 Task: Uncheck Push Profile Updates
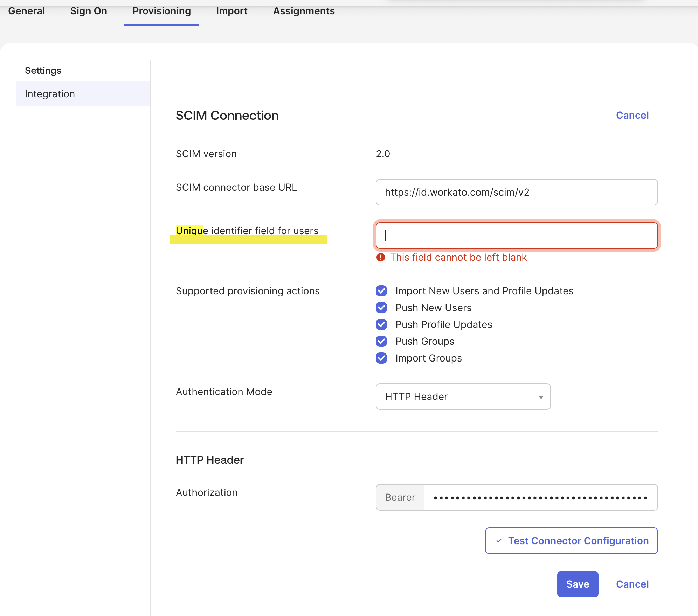pos(381,324)
